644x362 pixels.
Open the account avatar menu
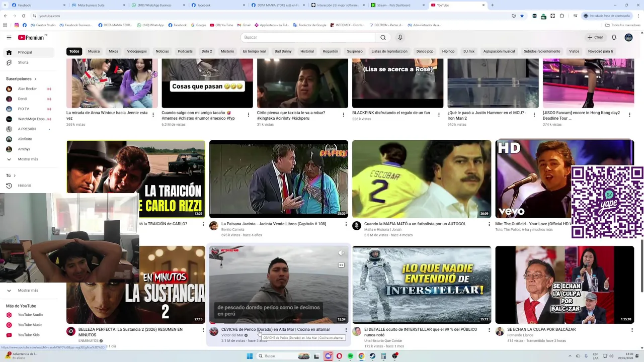(x=628, y=37)
